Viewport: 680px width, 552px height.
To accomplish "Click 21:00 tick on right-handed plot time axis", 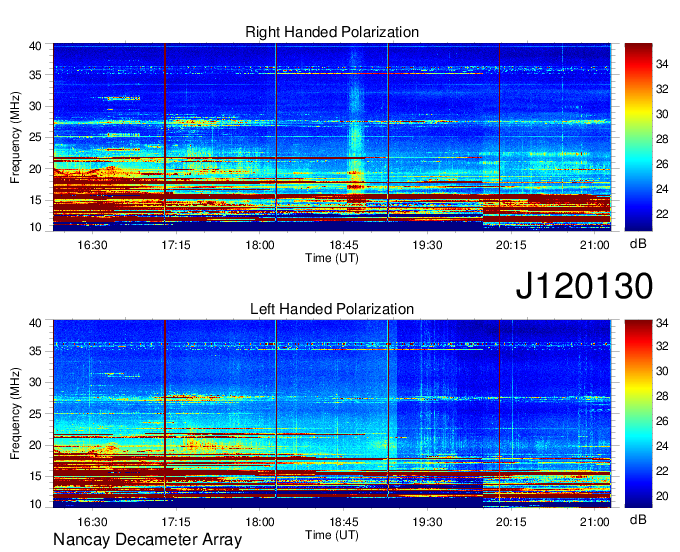I will pyautogui.click(x=595, y=245).
